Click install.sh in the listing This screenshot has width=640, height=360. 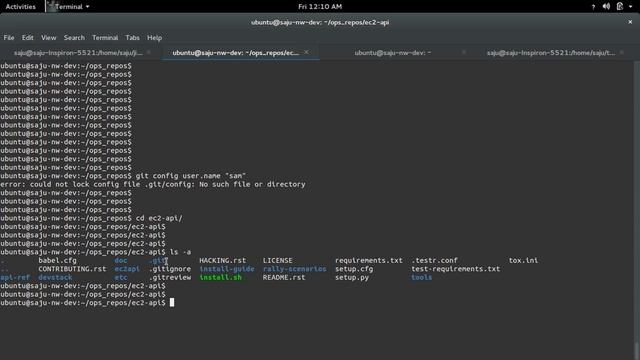pos(220,278)
